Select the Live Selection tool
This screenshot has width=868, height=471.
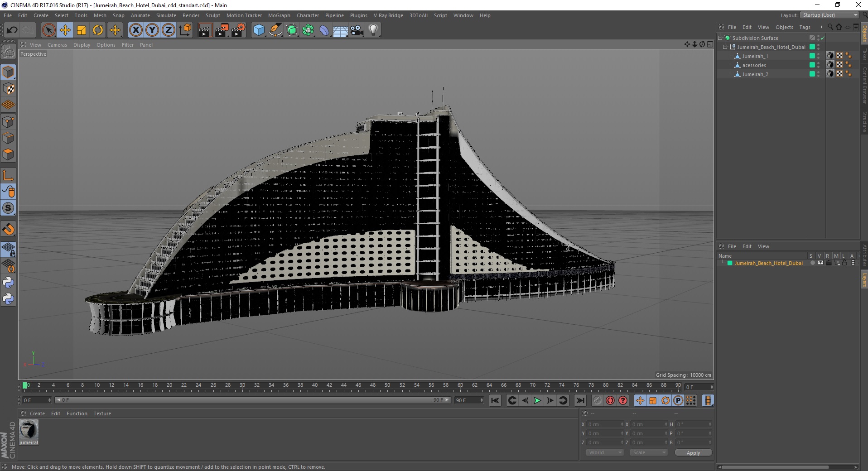[x=48, y=30]
